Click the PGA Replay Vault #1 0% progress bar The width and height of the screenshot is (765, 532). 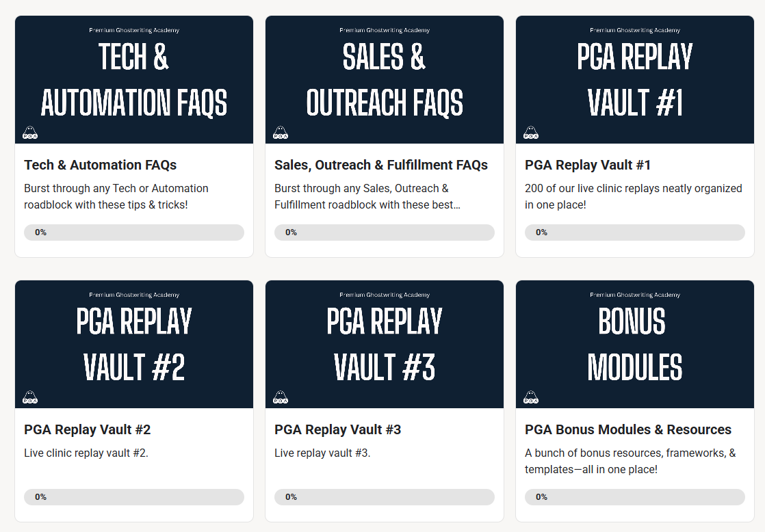[635, 232]
